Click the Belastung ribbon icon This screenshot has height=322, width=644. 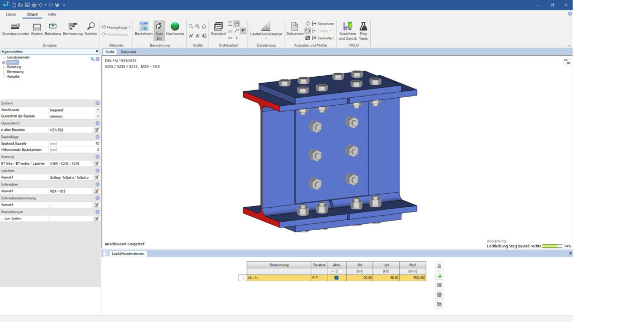tap(53, 28)
